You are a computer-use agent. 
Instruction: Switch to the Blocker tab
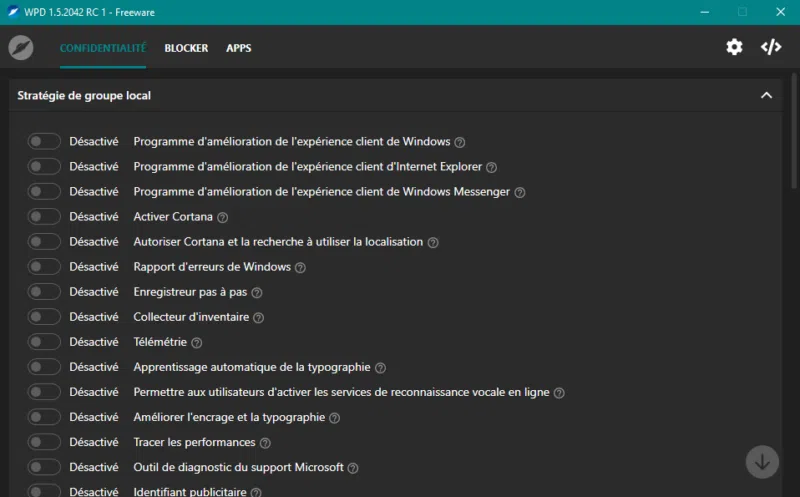click(186, 48)
